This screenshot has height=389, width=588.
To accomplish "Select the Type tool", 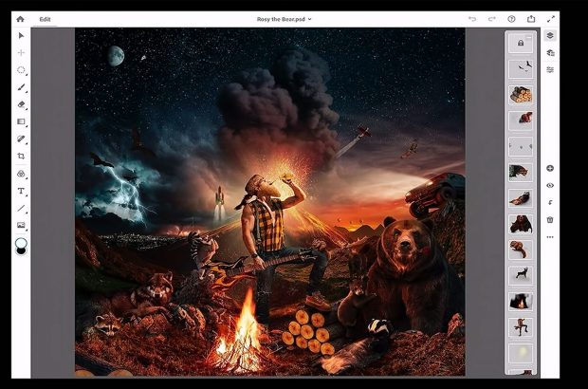I will (22, 191).
